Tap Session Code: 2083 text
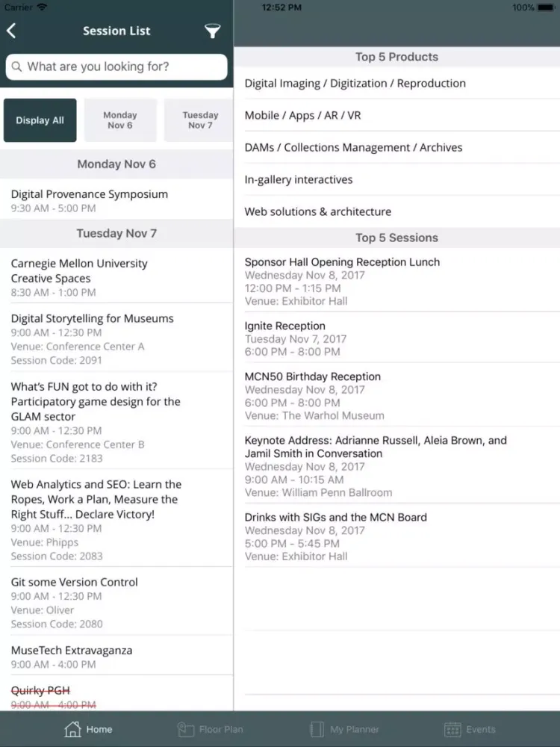Viewport: 560px width, 747px height. click(x=57, y=556)
